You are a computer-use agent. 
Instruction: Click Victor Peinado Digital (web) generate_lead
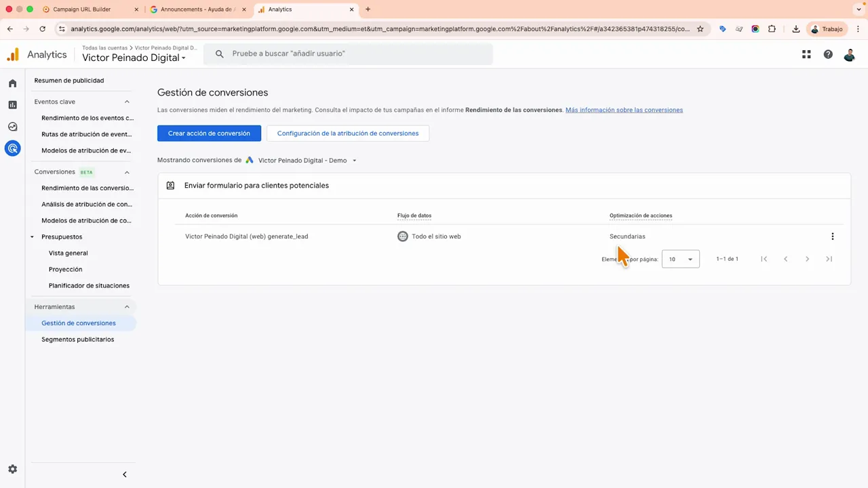tap(247, 237)
